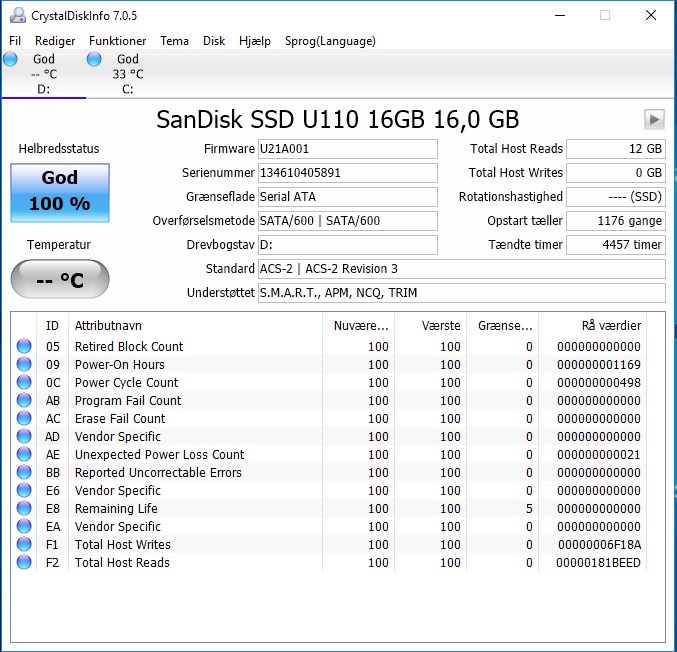Click Tændte timer value 4457 timer
Screen dimensions: 677x652
point(616,245)
